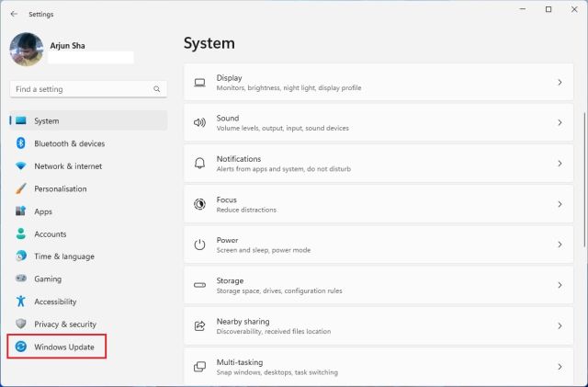
Task: Click the Multi-tasking windows icon
Action: (199, 367)
